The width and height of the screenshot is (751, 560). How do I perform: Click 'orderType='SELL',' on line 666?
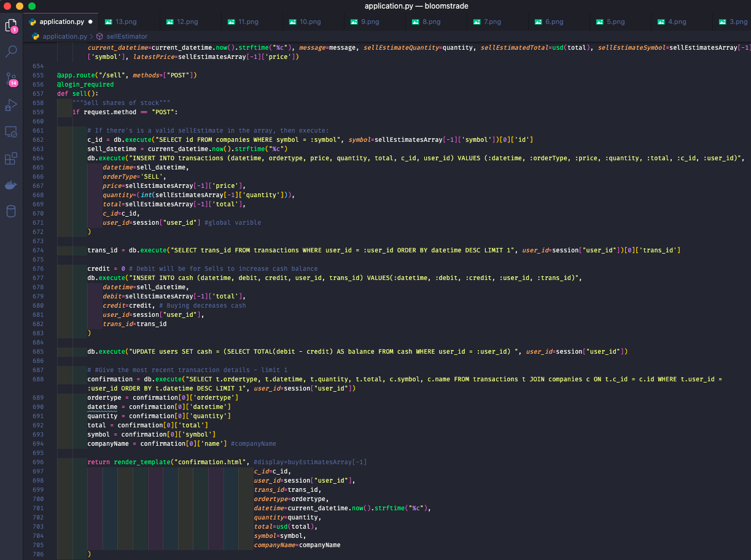(x=135, y=176)
